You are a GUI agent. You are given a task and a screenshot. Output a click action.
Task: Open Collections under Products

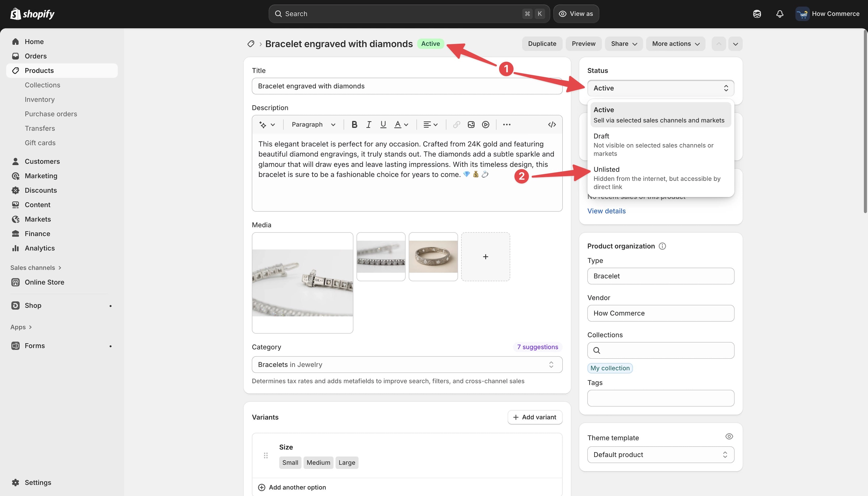pos(42,85)
